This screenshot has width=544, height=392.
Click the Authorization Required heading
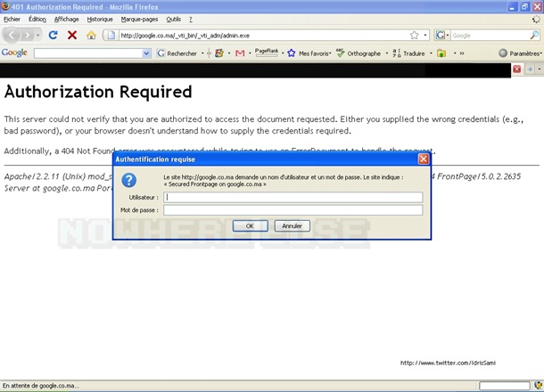click(x=98, y=92)
